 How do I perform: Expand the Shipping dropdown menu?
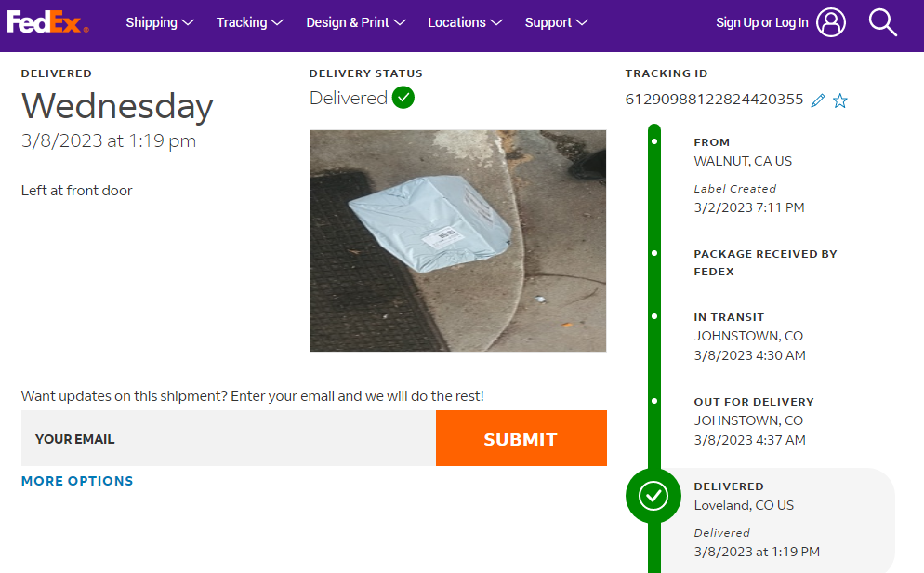[160, 22]
